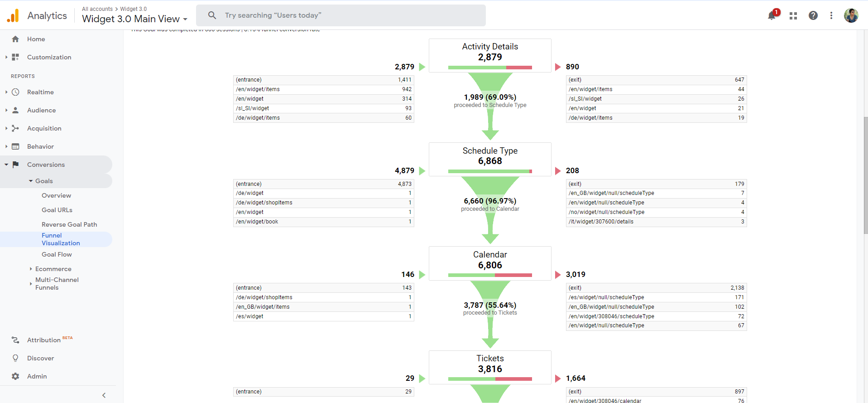Click /en/widget/items entrance row with 942
This screenshot has width=868, height=403.
point(323,89)
